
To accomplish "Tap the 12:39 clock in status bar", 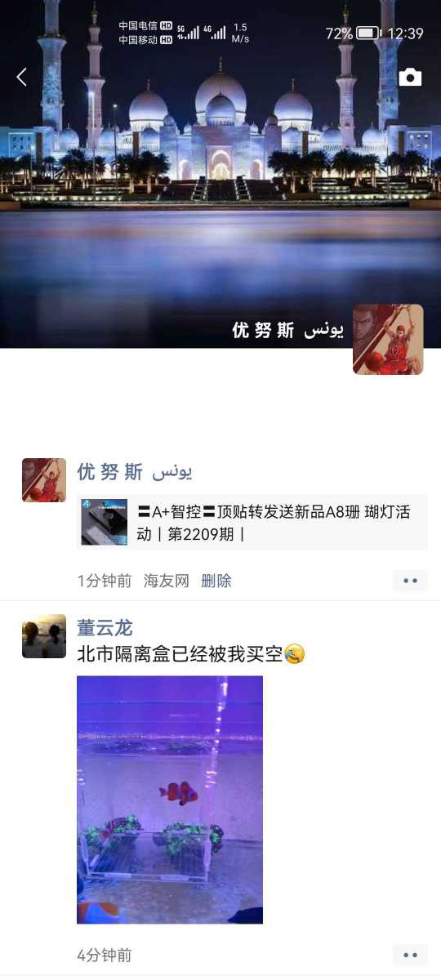I will coord(405,33).
